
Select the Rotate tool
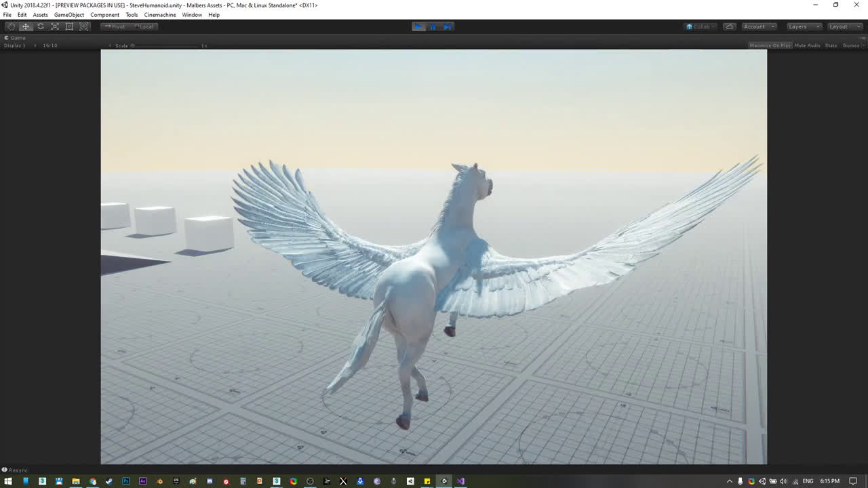40,26
